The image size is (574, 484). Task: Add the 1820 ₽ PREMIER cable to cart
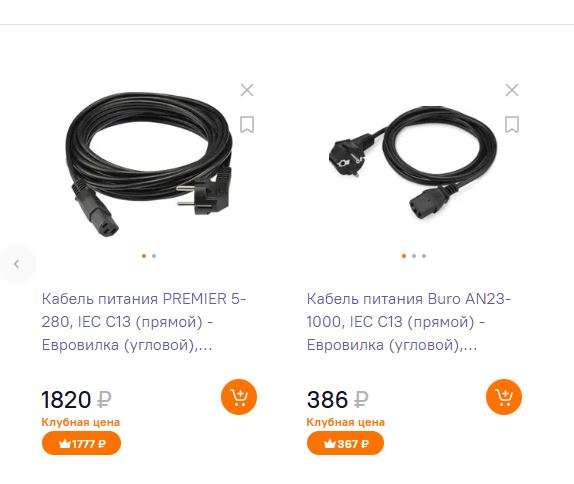tap(239, 397)
